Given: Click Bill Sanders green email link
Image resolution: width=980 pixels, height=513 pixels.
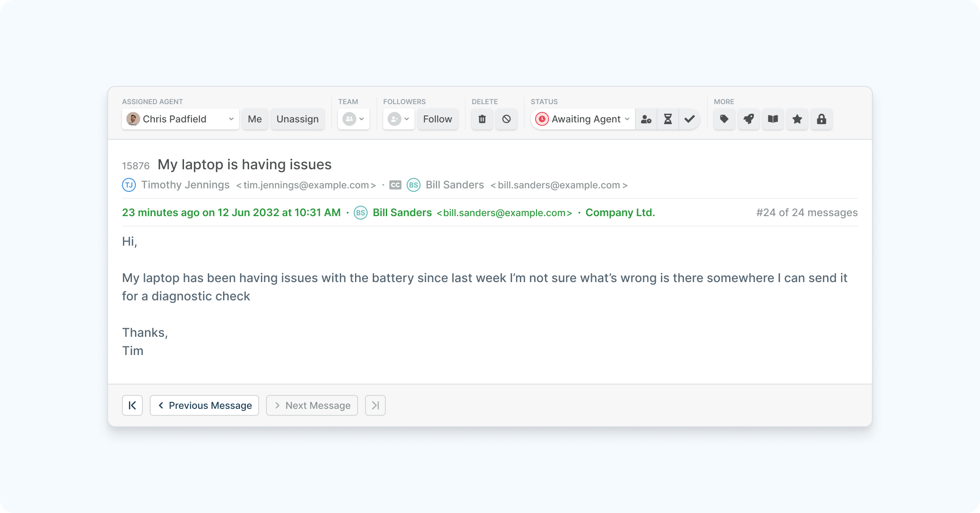Looking at the screenshot, I should (504, 213).
